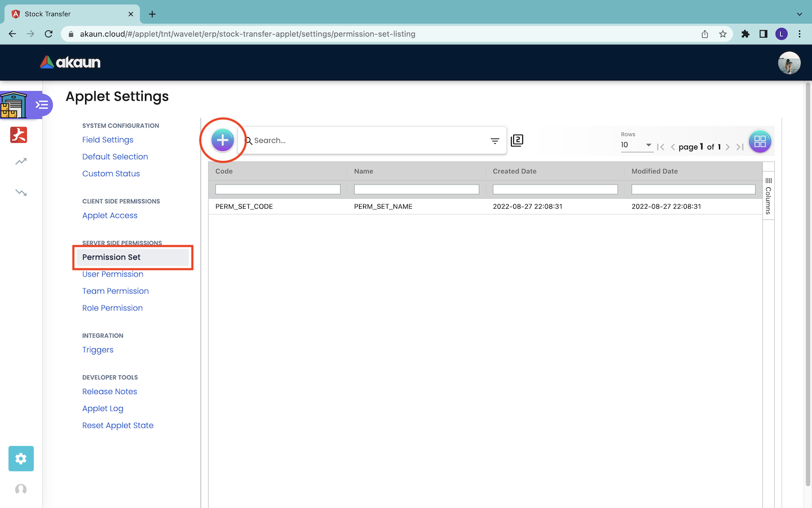
Task: Click the blue plus add button
Action: (223, 140)
